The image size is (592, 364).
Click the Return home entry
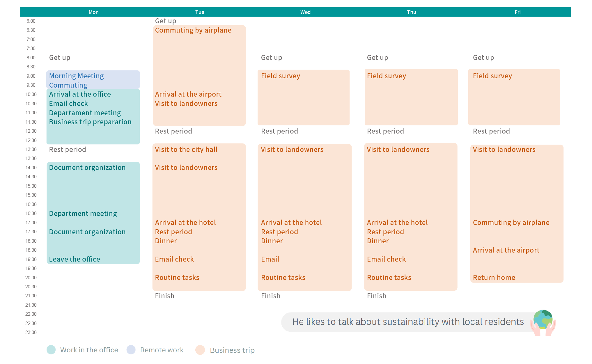point(494,278)
